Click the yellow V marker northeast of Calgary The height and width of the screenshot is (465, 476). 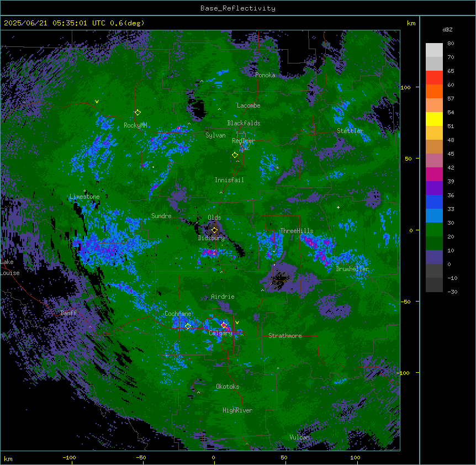coord(237,323)
